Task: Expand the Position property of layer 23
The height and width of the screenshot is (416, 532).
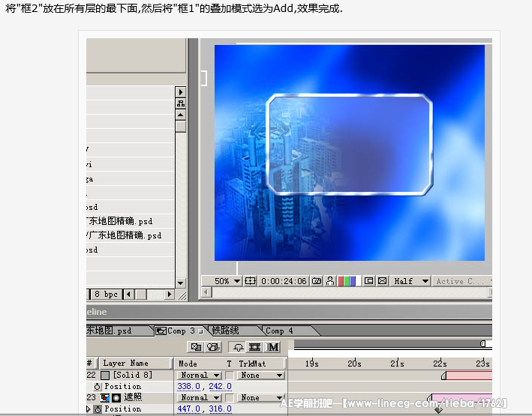Action: (89, 409)
